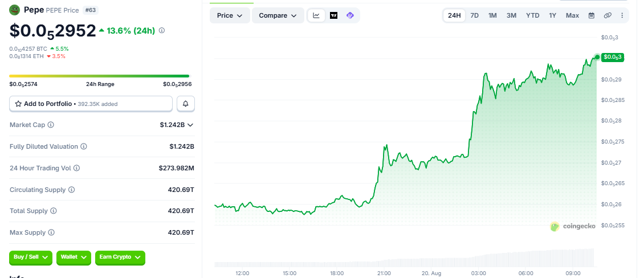The image size is (644, 278).
Task: Click the 24h low value $0.0₅2574
Action: (x=23, y=84)
